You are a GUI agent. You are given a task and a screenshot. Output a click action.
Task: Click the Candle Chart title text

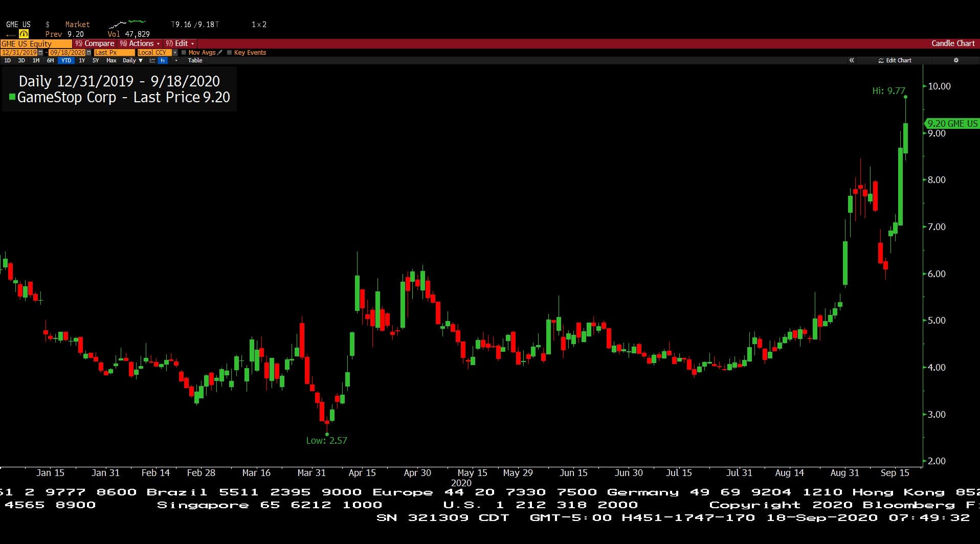click(x=953, y=43)
